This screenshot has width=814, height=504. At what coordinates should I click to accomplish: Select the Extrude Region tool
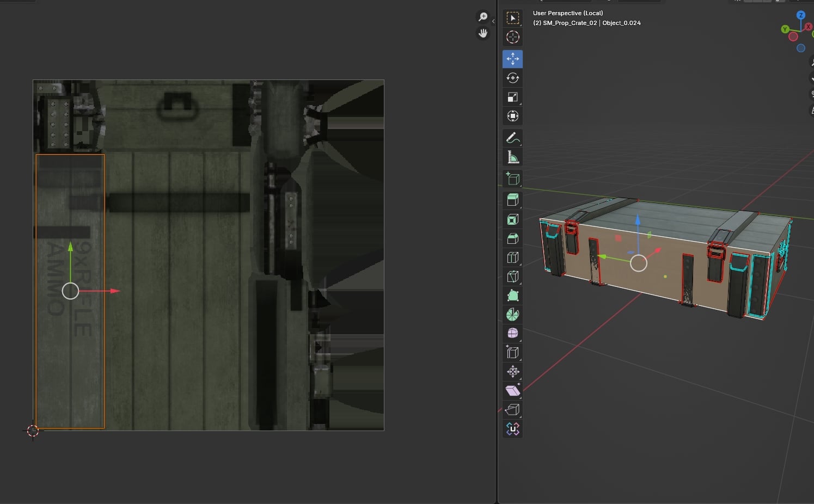click(x=512, y=200)
